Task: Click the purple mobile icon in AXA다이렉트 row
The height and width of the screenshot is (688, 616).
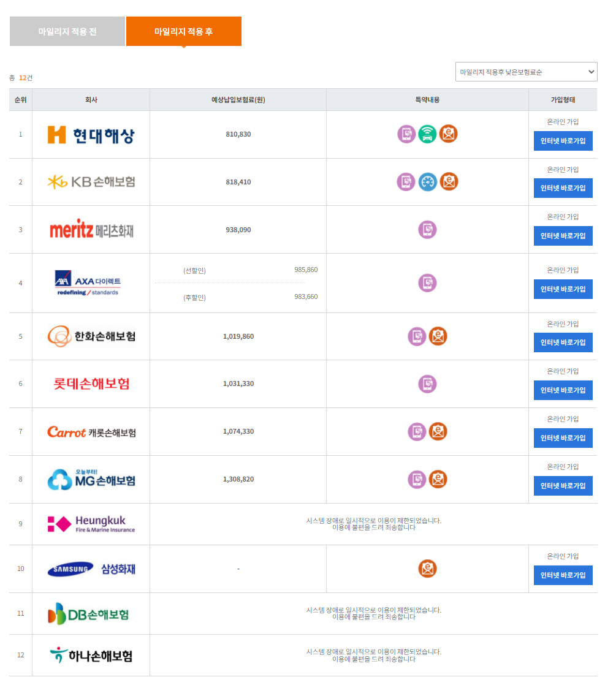Action: (x=427, y=283)
